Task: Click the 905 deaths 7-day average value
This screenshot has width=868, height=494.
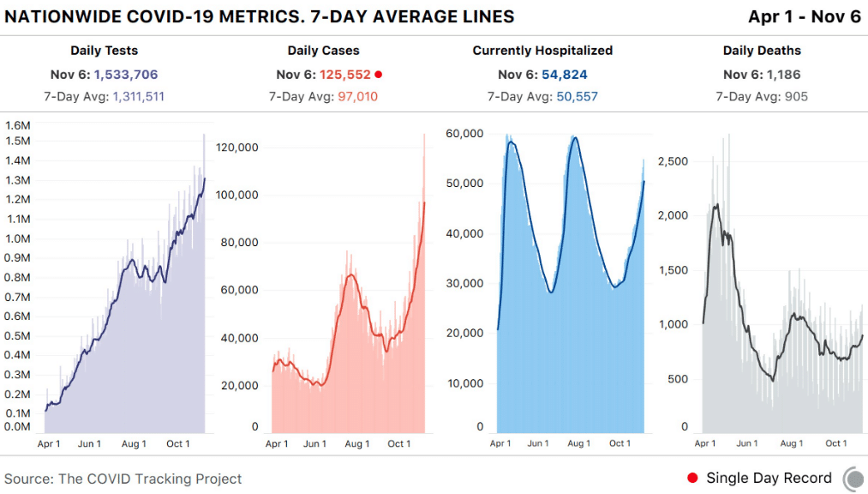Action: click(x=796, y=96)
